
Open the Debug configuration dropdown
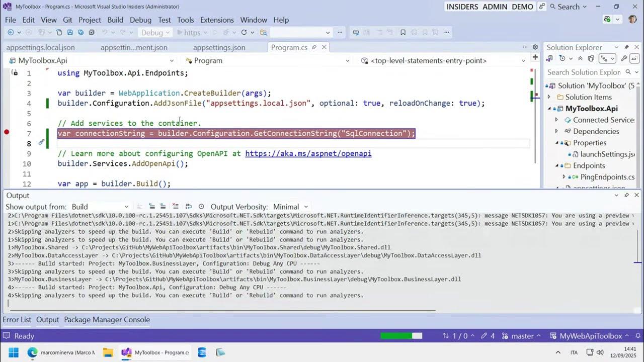click(x=154, y=32)
